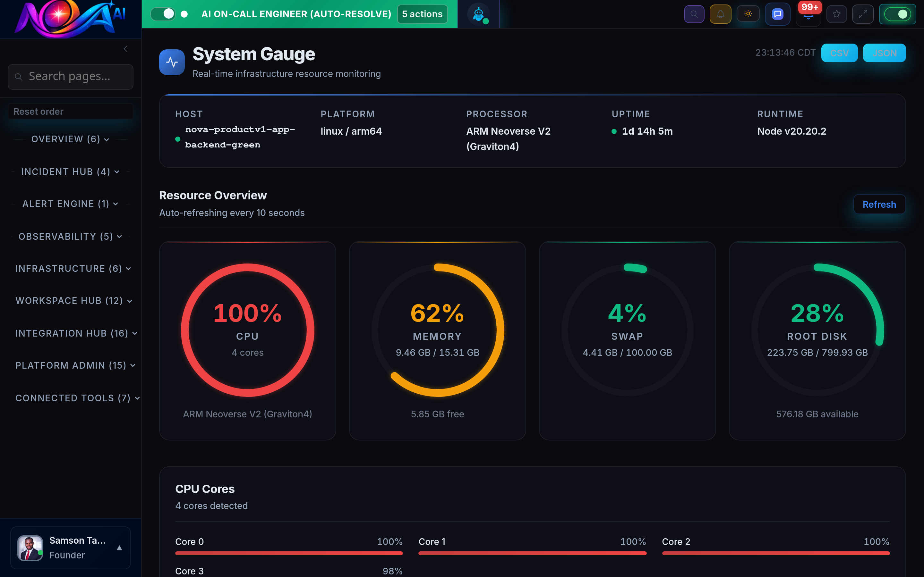Open the chat bubble icon
Screen dimensions: 924x577
tap(777, 14)
